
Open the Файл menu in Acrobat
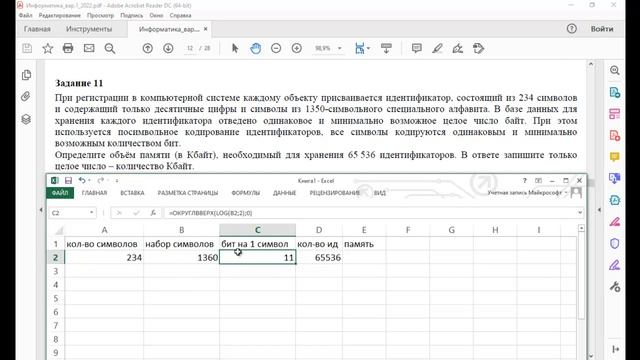coord(26,16)
